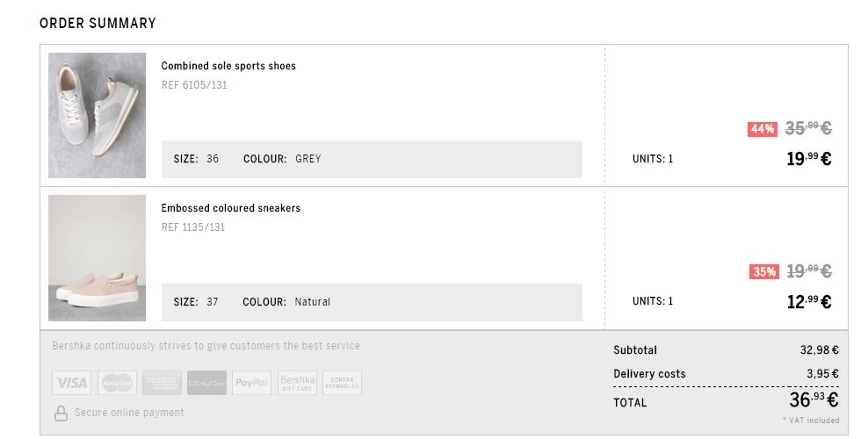This screenshot has height=439, width=868.
Task: Choose the American Express card icon
Action: [162, 383]
